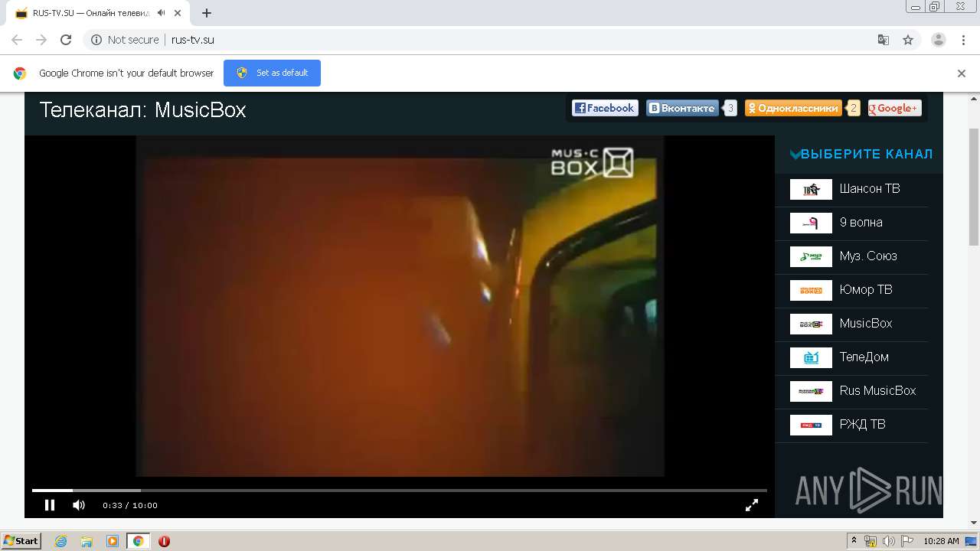Go forward in browser history
This screenshot has width=980, height=551.
coord(41,40)
